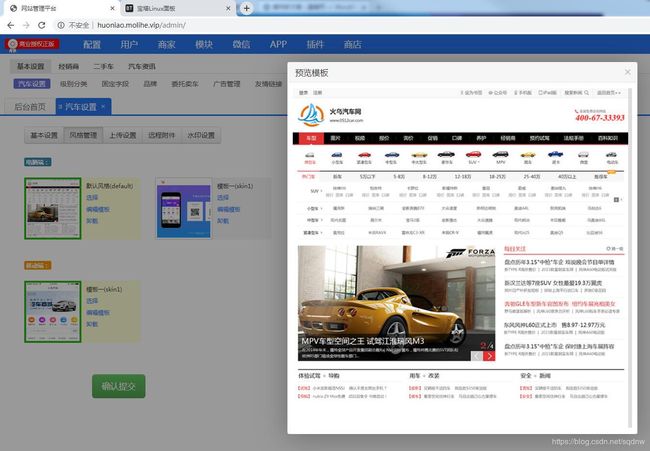Open the 委托卖车 section
This screenshot has height=451, width=650.
click(x=185, y=84)
